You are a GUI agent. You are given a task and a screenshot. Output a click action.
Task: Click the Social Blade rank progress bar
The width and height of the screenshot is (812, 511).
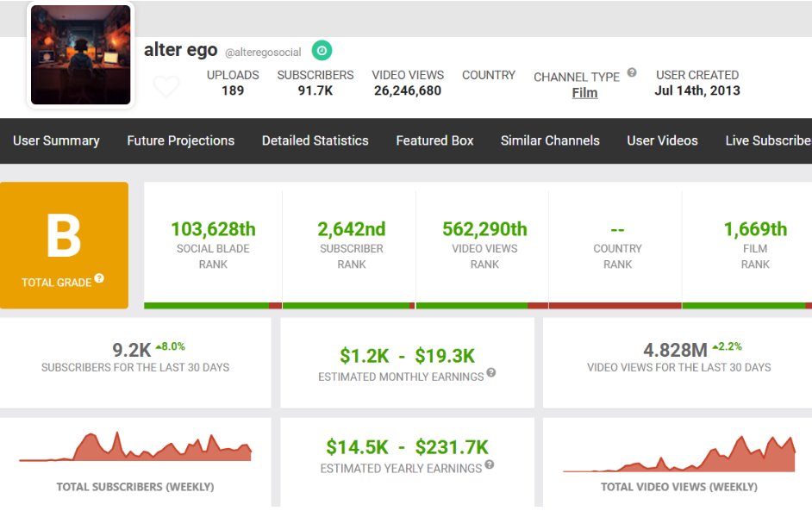point(213,305)
